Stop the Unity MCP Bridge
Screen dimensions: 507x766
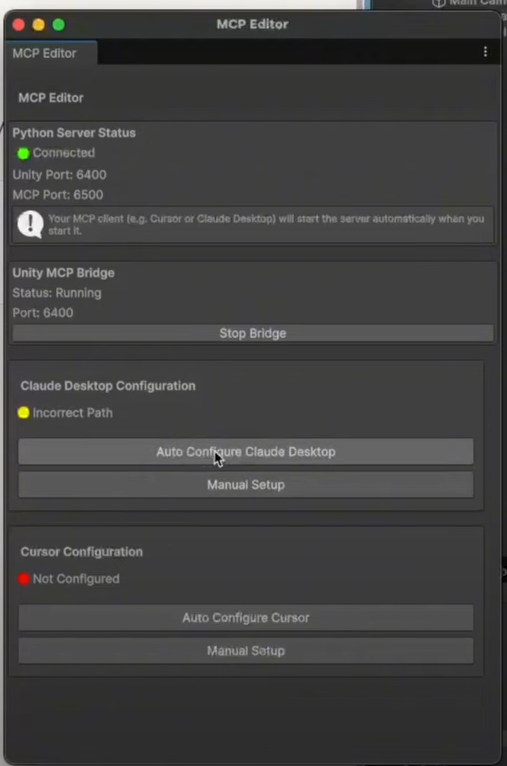[253, 333]
